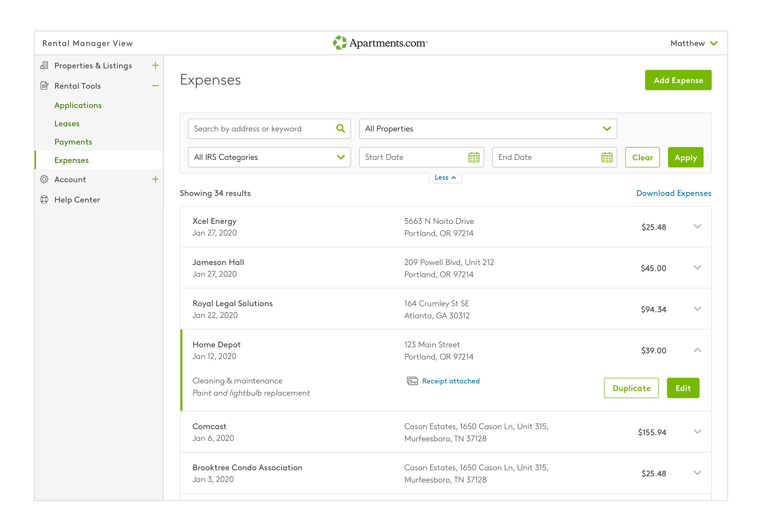
Task: Click the Duplicate button
Action: click(x=631, y=388)
